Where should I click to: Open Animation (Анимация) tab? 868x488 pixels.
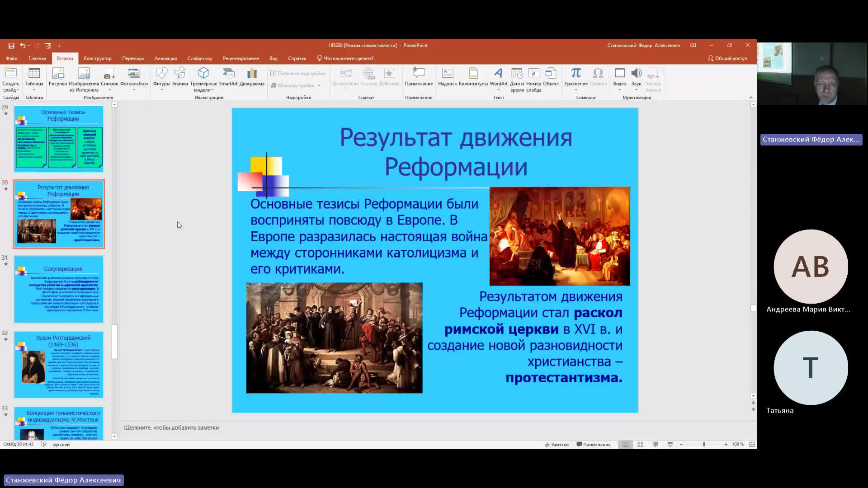(165, 58)
